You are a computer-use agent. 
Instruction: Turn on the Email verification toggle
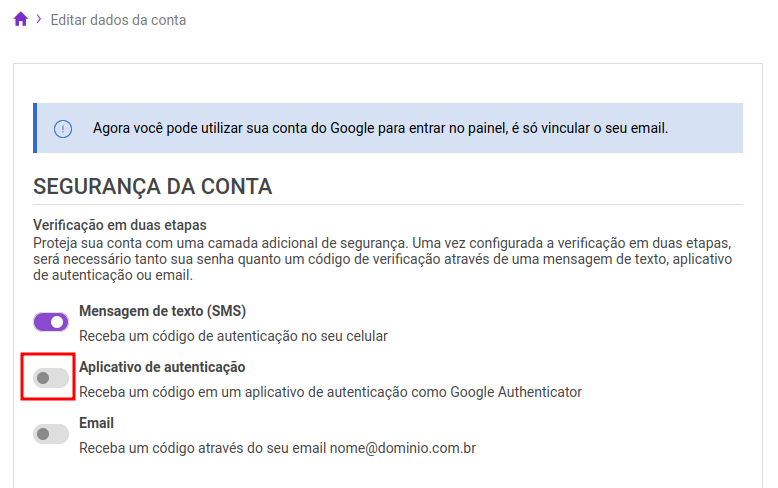point(51,434)
